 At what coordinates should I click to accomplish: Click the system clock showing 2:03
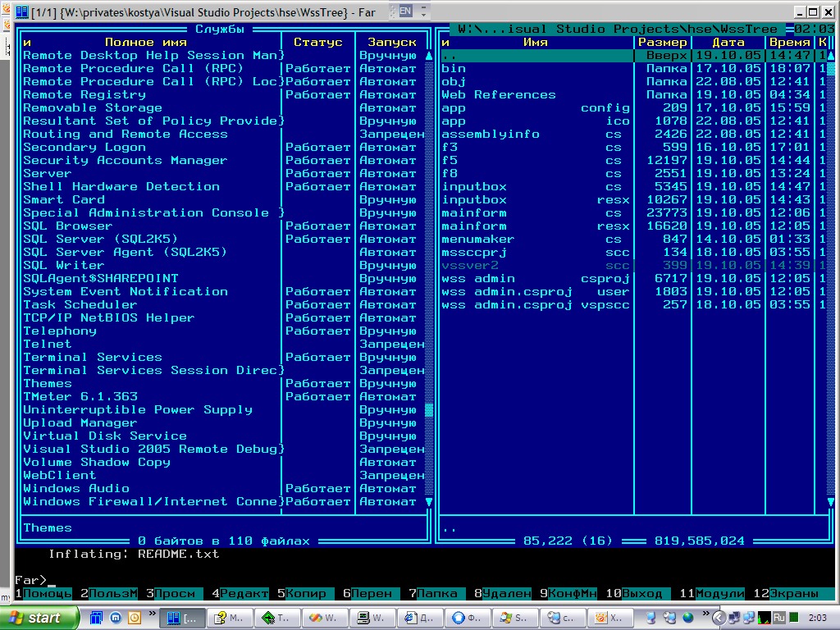point(817,619)
